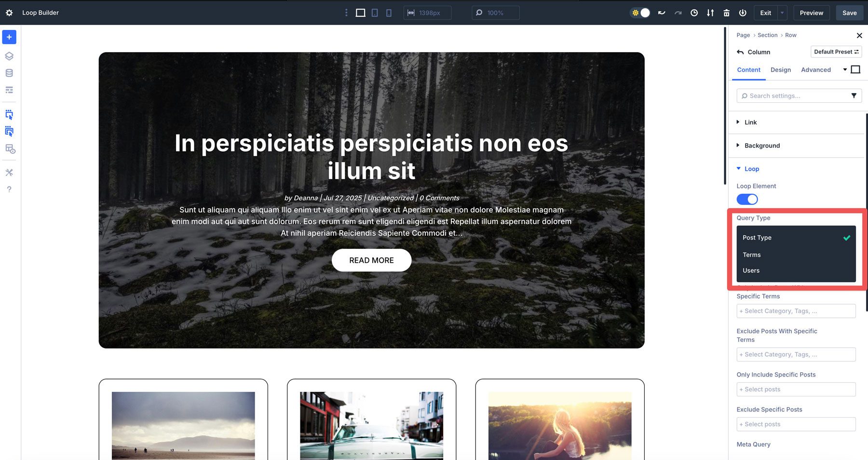Toggle the light/dark mode switch

point(640,13)
